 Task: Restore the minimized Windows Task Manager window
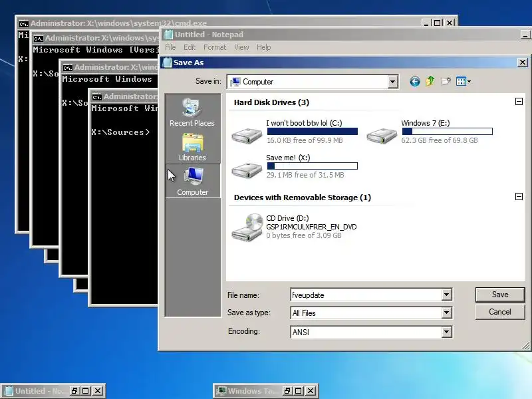click(287, 391)
